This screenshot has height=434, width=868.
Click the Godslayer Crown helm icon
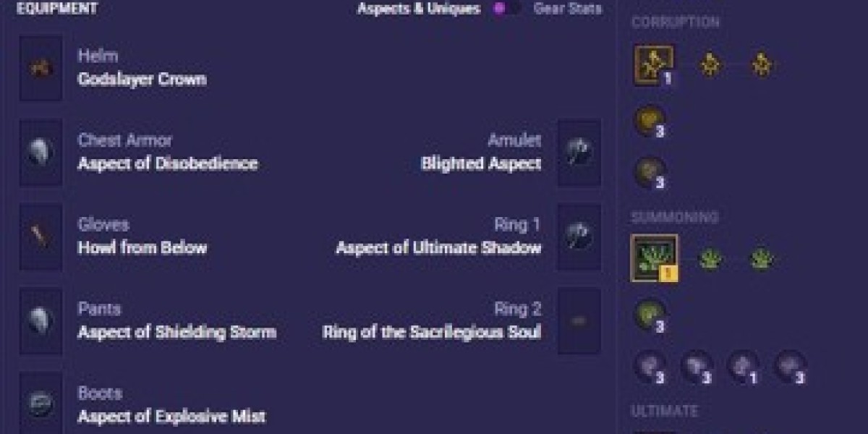click(41, 68)
